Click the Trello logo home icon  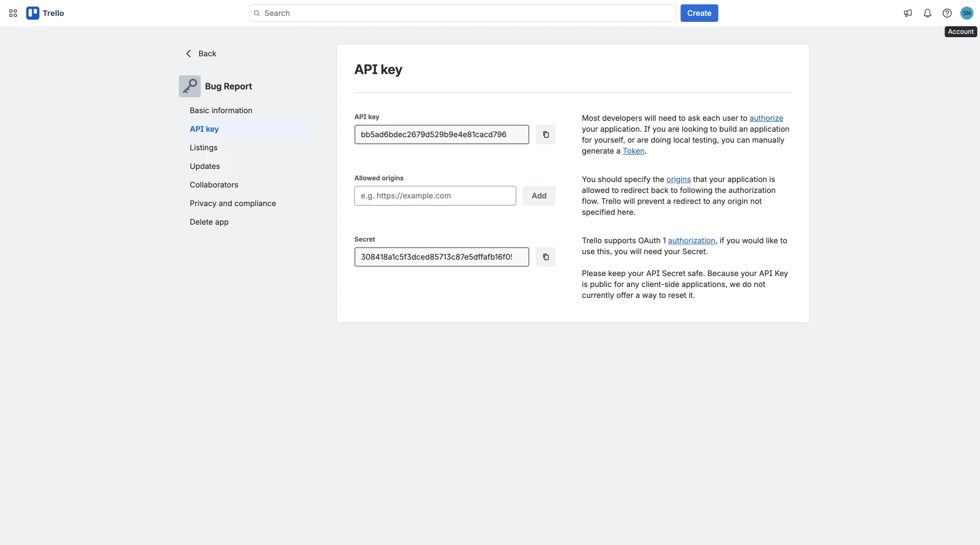[33, 13]
